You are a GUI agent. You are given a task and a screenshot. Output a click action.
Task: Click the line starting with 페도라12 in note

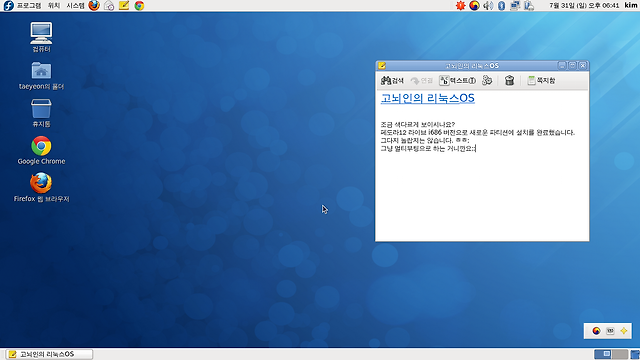tap(478, 132)
